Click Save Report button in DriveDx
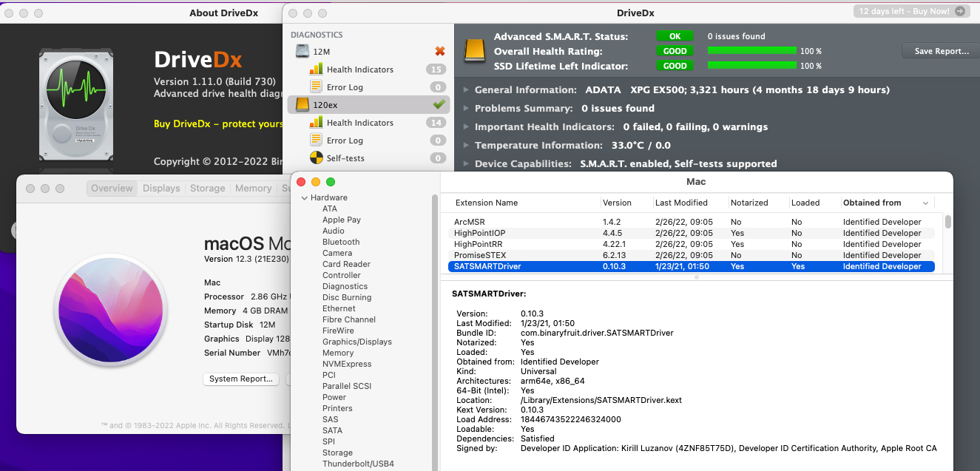980x471 pixels. click(941, 51)
